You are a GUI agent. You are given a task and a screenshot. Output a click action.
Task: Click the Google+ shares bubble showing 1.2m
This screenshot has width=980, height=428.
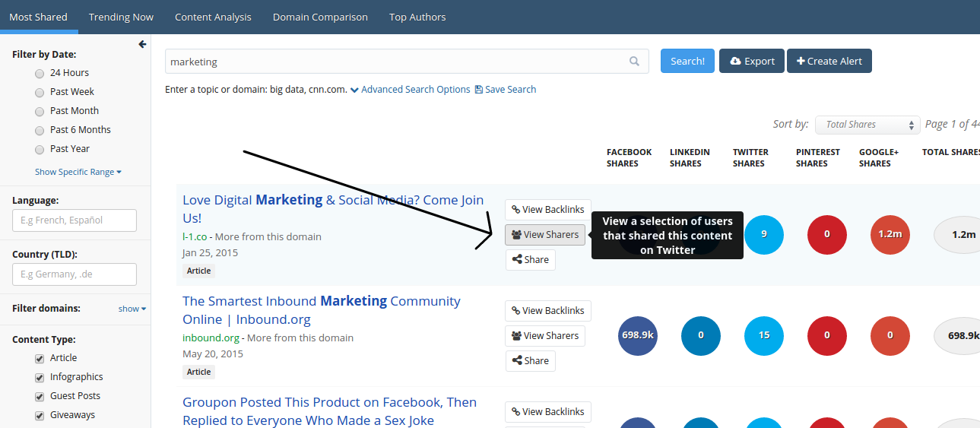tap(890, 234)
